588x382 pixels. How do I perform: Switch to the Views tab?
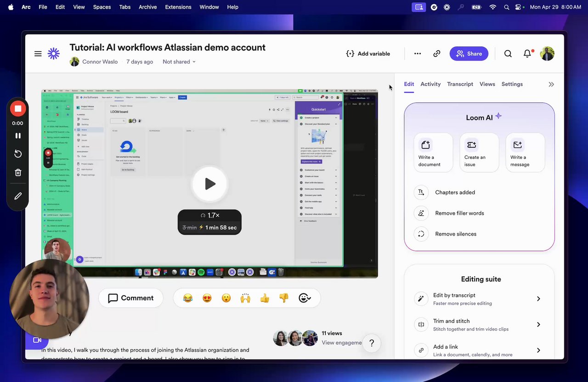pyautogui.click(x=487, y=84)
